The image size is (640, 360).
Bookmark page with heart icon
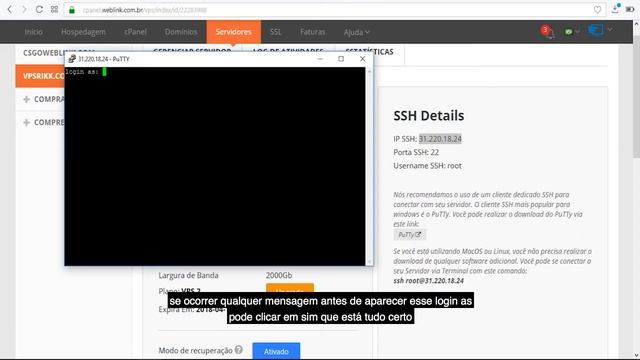[x=597, y=10]
